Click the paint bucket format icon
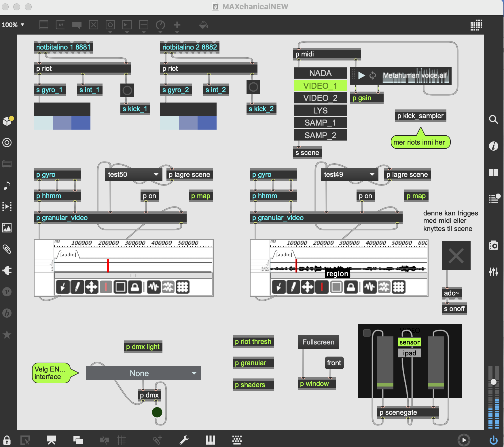This screenshot has height=447, width=504. 204,25
